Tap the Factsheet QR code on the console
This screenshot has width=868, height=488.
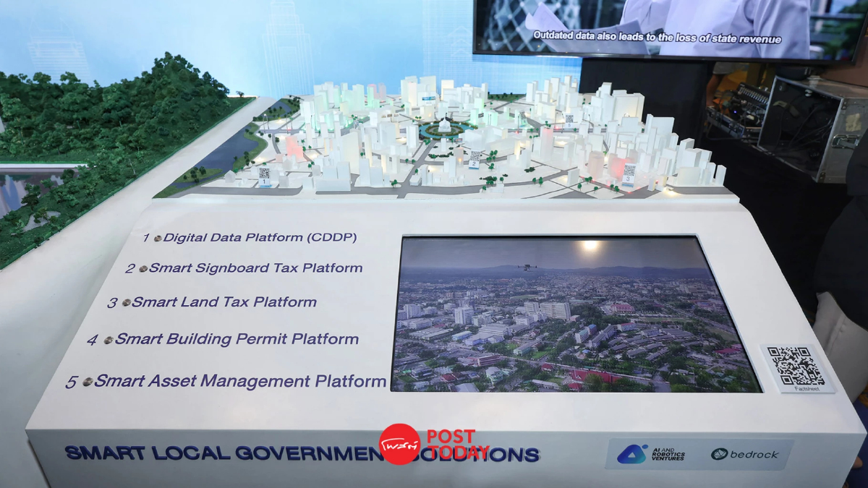tap(796, 366)
